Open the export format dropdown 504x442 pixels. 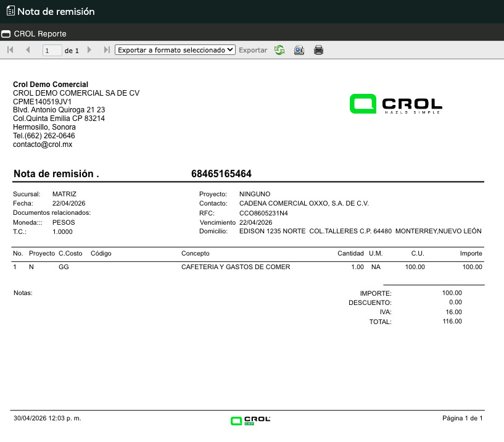pos(175,50)
